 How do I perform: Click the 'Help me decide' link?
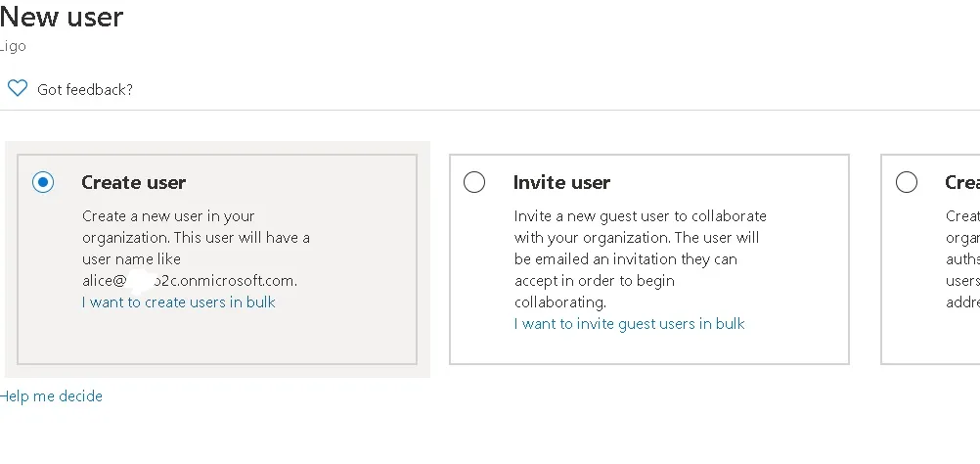(x=52, y=396)
